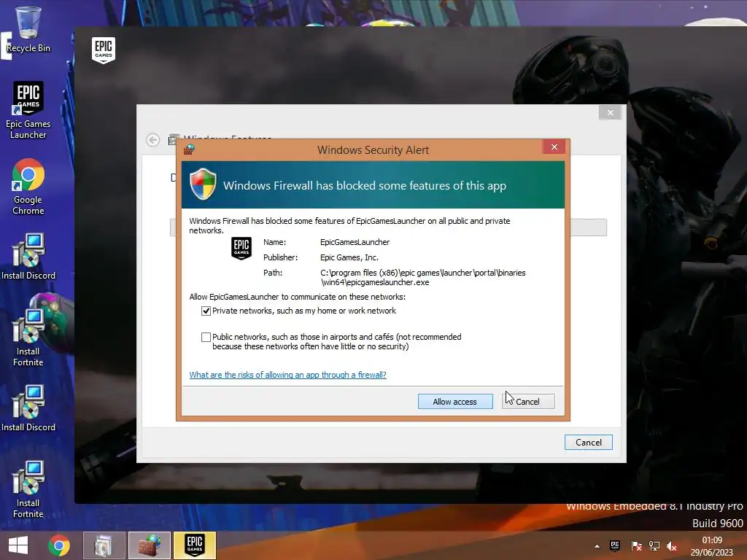Click the Epic Games icon beside app details
Viewport: 747px width, 560px height.
point(241,248)
